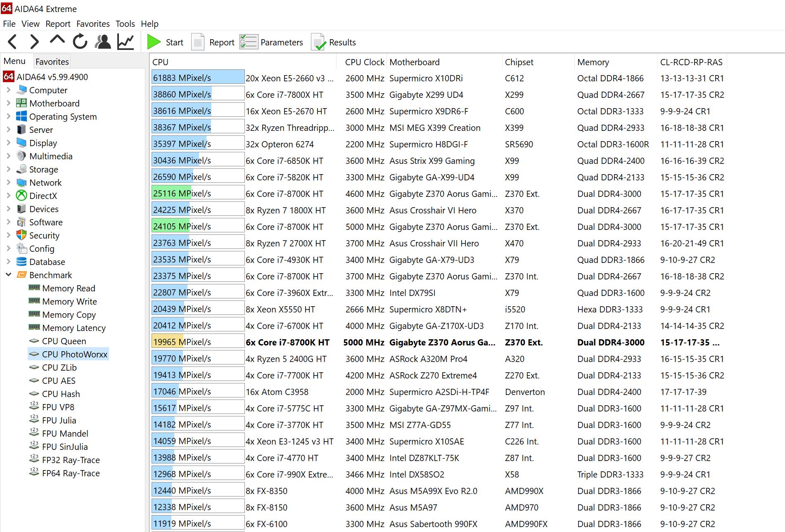Select the Network icon in tree
The image size is (785, 532).
coord(21,182)
